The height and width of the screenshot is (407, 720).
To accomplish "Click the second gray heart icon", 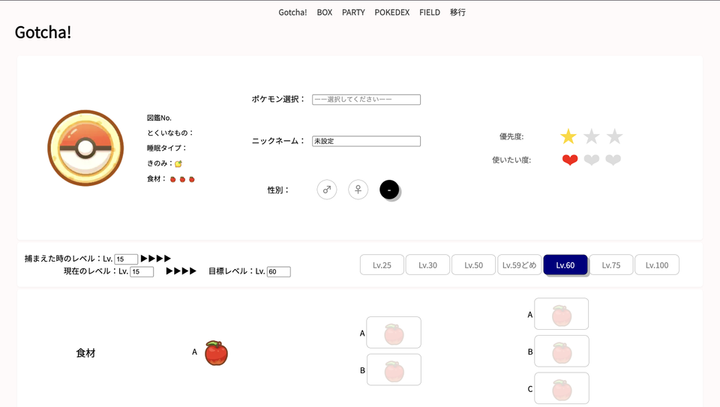I will pos(591,160).
